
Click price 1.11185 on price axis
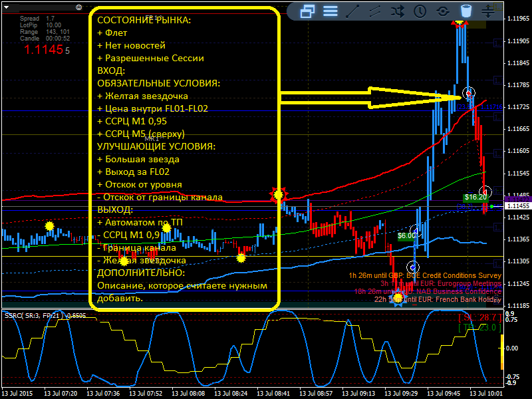[x=518, y=305]
